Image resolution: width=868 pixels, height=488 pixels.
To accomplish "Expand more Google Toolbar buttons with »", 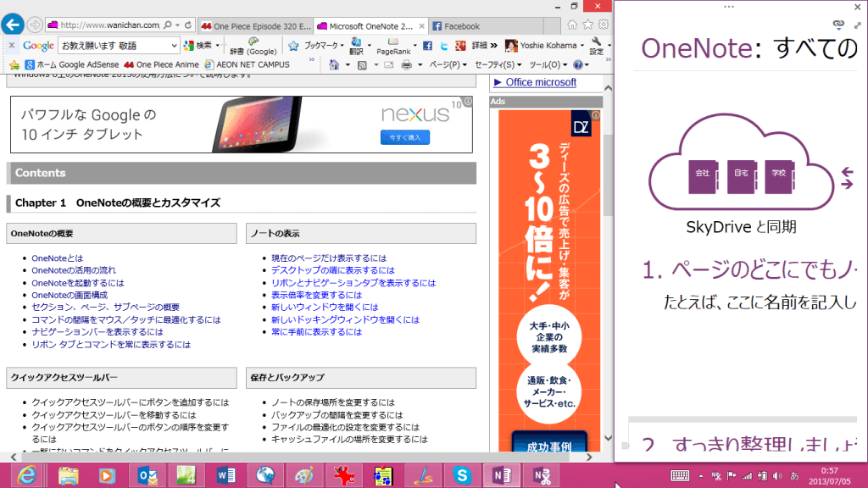I will pyautogui.click(x=494, y=46).
